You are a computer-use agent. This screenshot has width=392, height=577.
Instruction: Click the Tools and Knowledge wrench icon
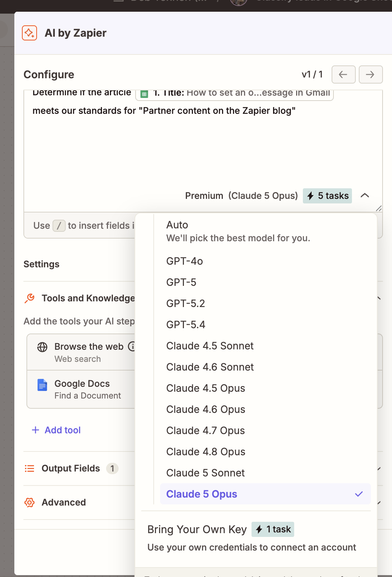[x=29, y=298]
